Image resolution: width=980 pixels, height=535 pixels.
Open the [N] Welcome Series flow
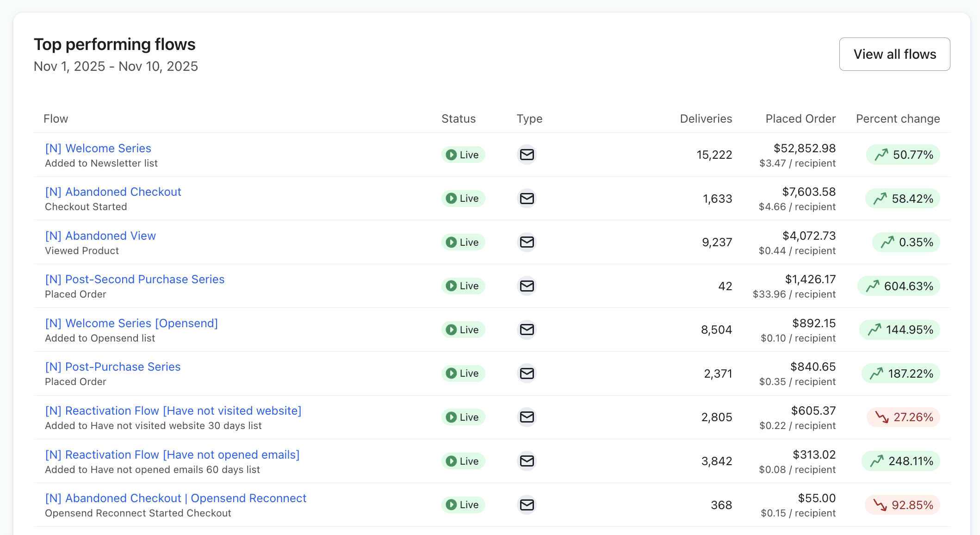tap(98, 149)
